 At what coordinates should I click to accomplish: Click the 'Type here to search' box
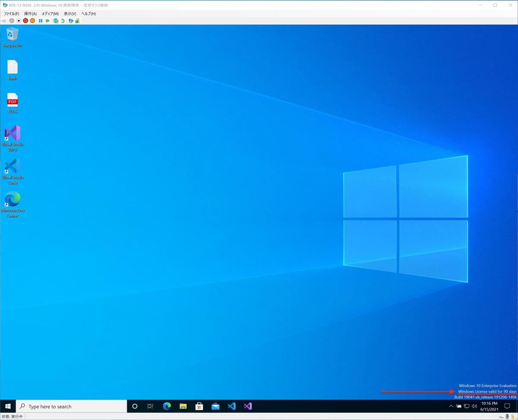pos(72,406)
